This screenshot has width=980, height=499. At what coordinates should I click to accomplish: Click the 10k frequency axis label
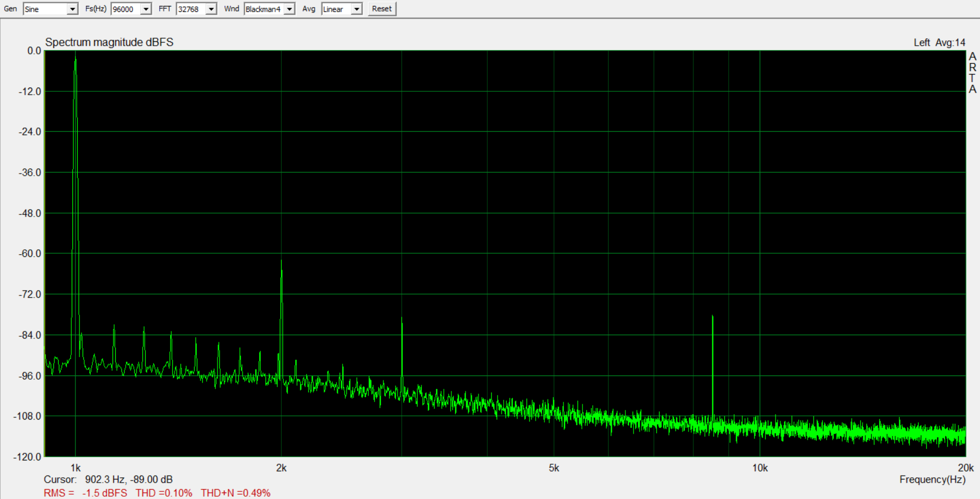tap(760, 467)
